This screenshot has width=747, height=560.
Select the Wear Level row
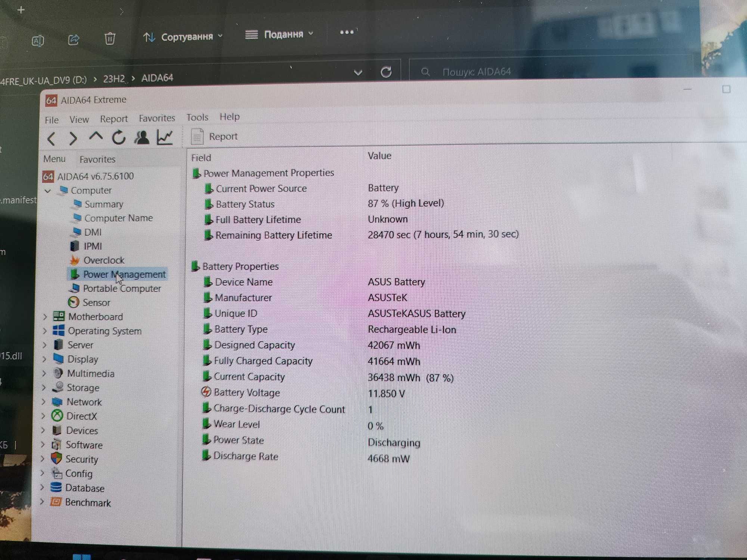[x=292, y=425]
